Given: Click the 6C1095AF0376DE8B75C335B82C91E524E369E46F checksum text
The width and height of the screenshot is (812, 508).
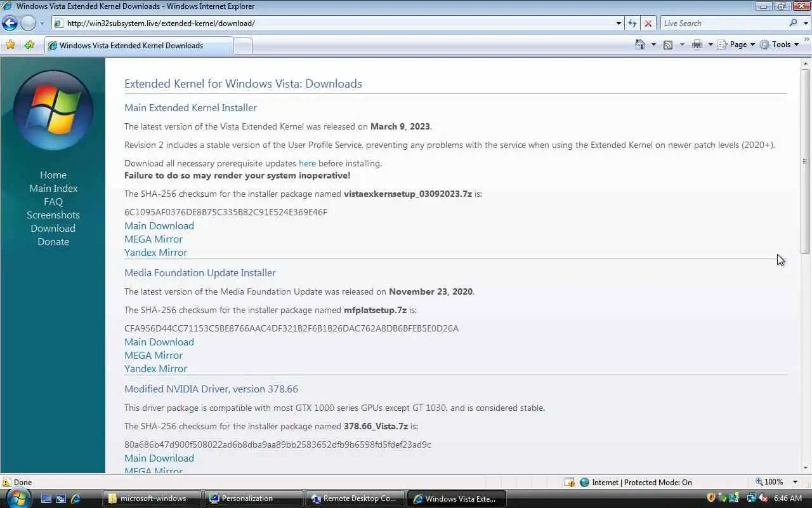Looking at the screenshot, I should 226,212.
